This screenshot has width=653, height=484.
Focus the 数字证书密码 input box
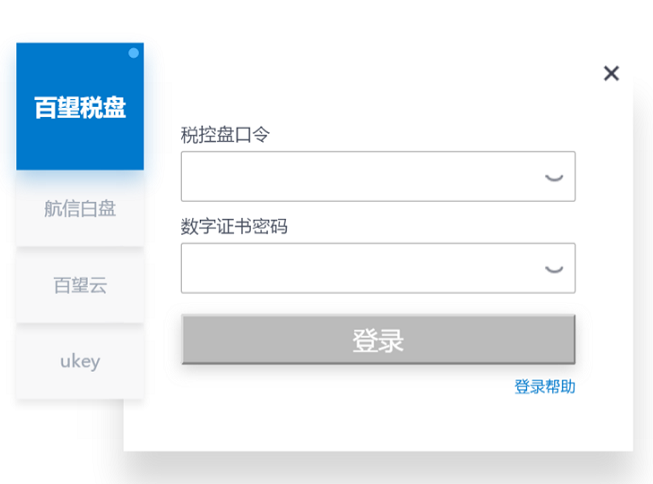pyautogui.click(x=378, y=268)
